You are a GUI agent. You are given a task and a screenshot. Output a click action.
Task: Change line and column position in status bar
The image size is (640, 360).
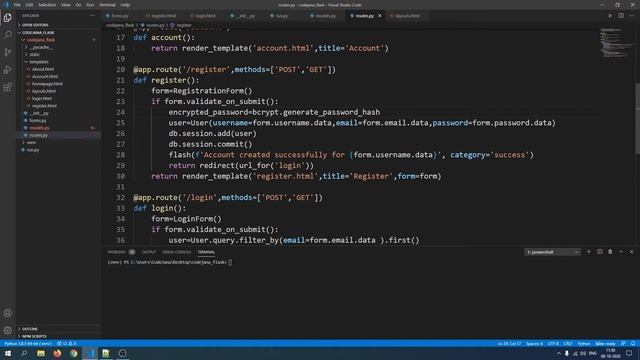509,344
